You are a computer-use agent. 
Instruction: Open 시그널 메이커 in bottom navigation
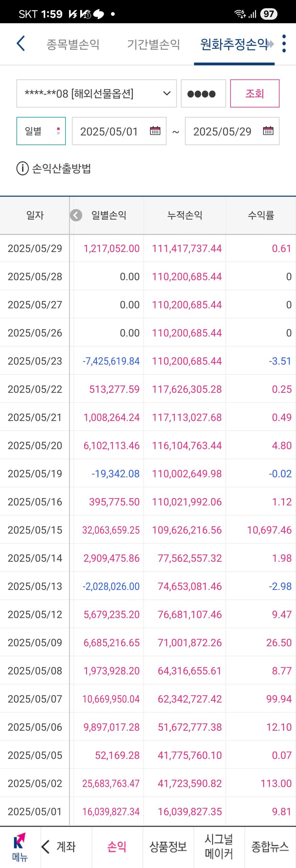[x=219, y=847]
